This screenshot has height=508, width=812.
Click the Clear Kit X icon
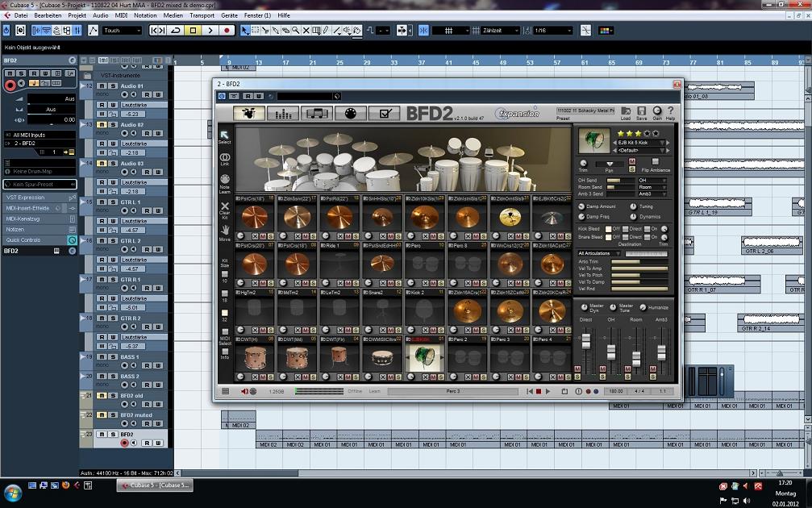point(225,206)
